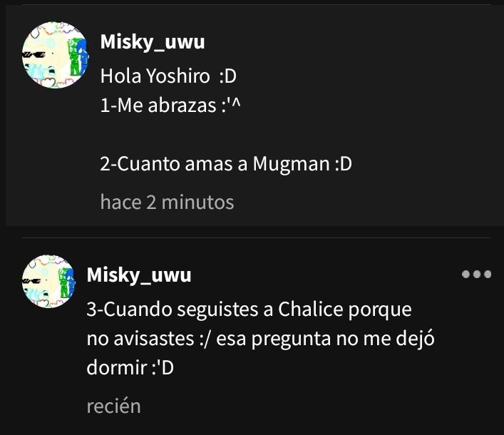Click the green and blue figures in the second comment's avatar
This screenshot has width=504, height=435.
[66, 283]
